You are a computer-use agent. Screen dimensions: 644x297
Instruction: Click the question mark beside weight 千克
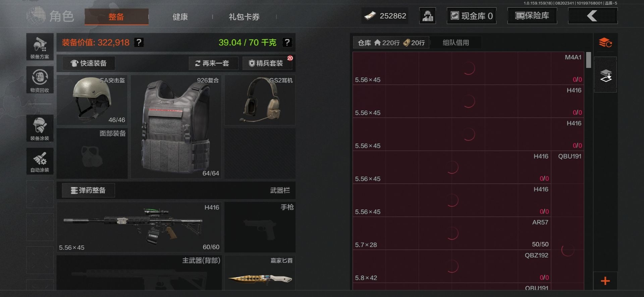tap(287, 43)
